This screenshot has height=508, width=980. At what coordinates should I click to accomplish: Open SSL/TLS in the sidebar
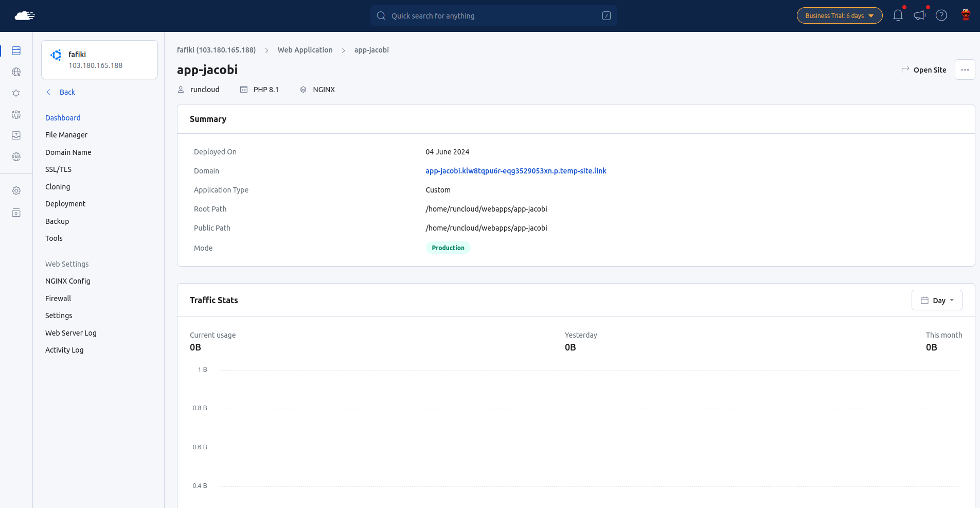pyautogui.click(x=59, y=169)
